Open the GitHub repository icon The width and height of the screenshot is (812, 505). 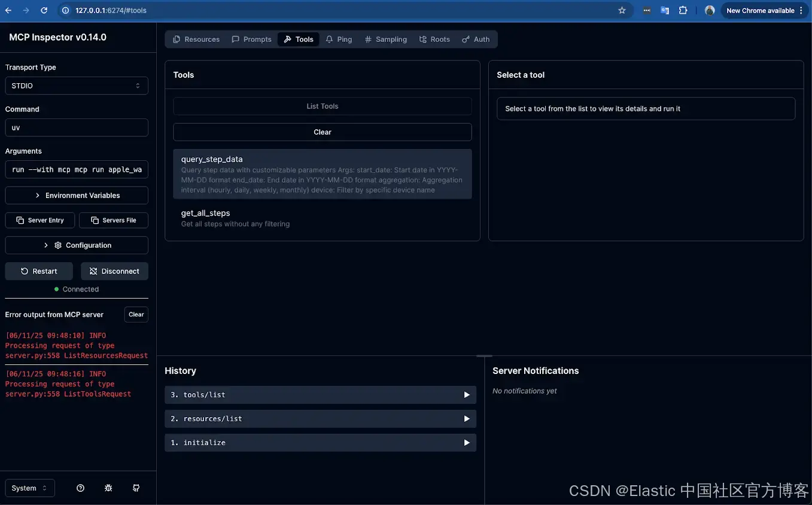136,488
